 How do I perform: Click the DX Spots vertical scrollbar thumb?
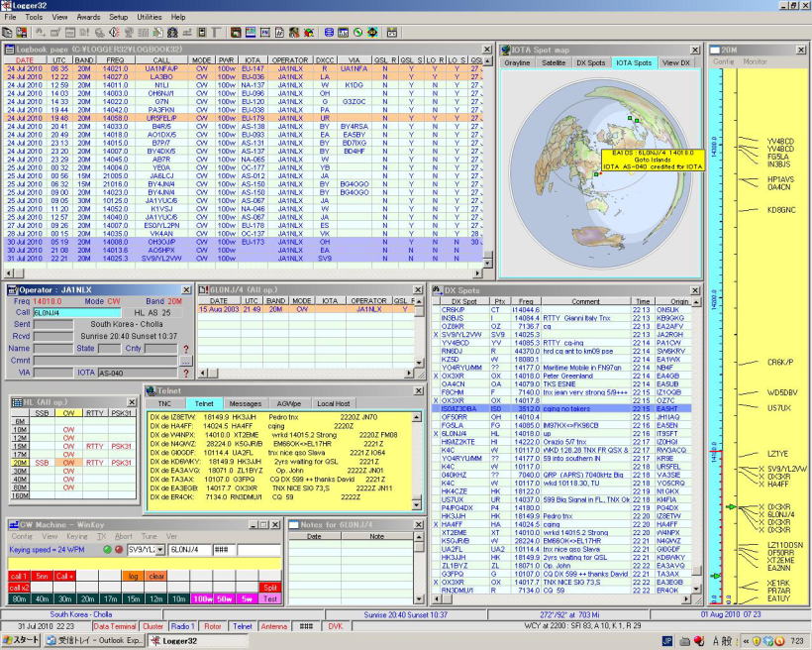(696, 571)
